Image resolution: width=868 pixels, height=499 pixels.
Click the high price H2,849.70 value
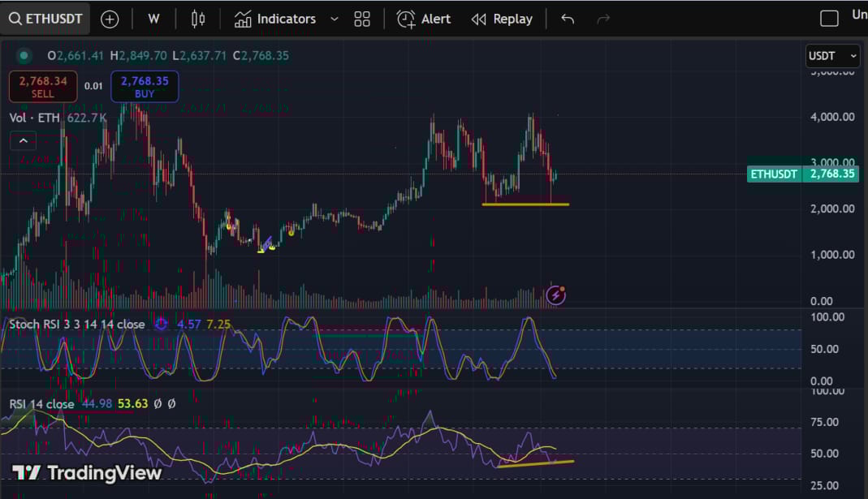[x=138, y=55]
